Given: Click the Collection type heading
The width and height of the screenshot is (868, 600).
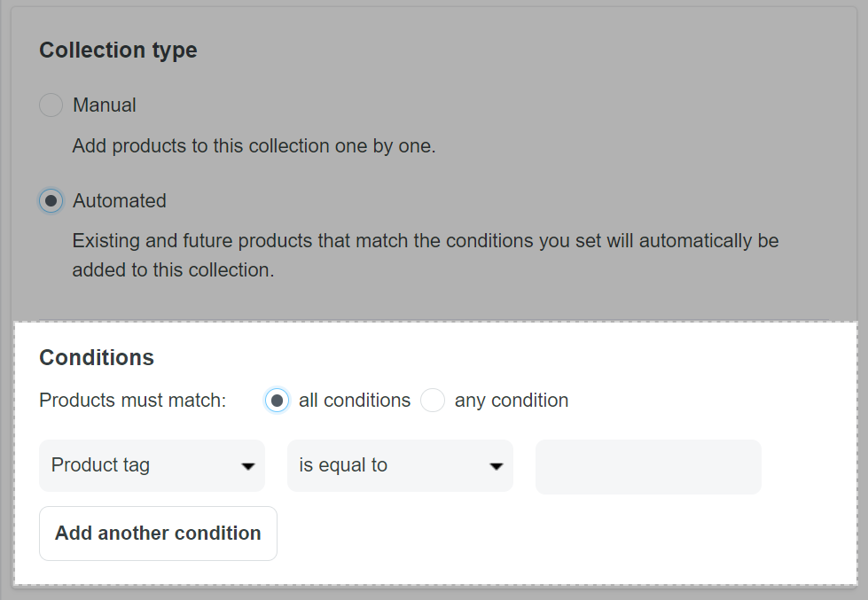Looking at the screenshot, I should (118, 51).
